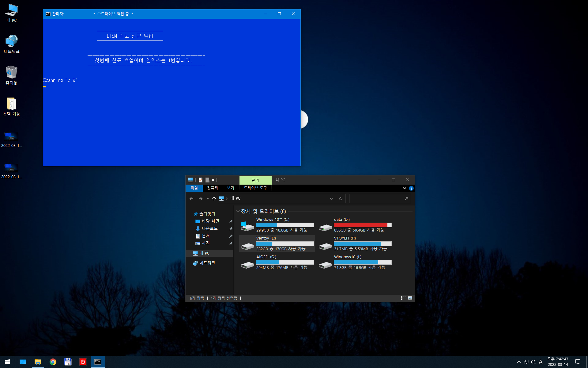The height and width of the screenshot is (368, 588).
Task: Select the Windows 10™ (C:) drive
Action: (277, 225)
